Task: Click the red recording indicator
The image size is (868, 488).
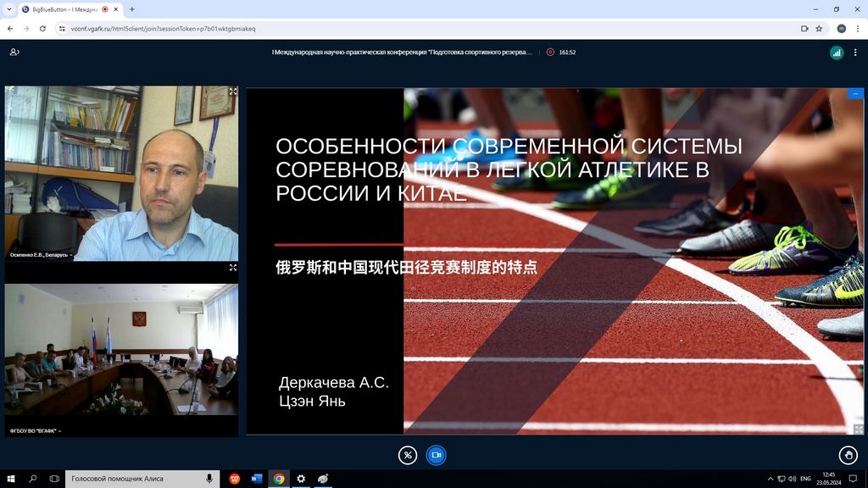Action: (x=550, y=52)
